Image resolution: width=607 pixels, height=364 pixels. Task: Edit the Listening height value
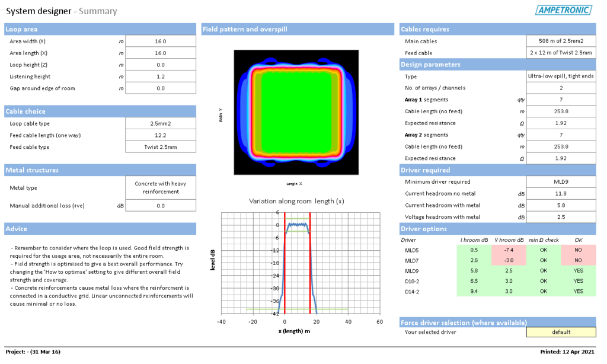[160, 76]
